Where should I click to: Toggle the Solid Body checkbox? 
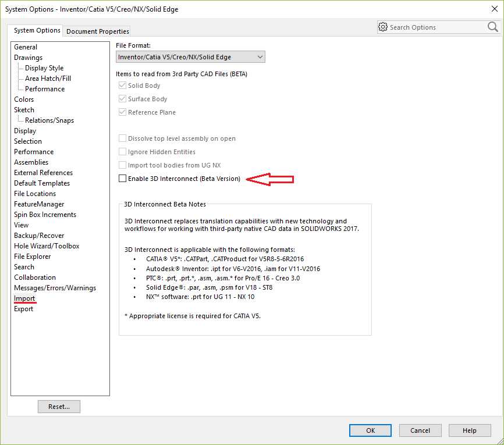coord(122,86)
